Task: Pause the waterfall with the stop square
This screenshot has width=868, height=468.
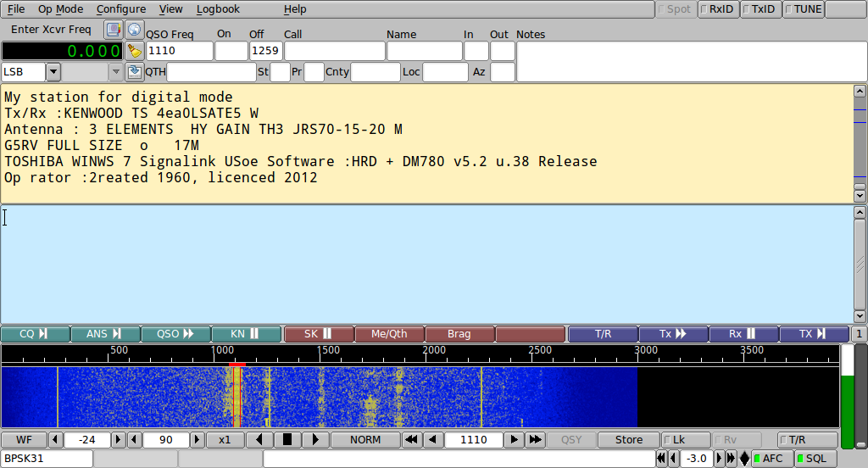Action: (x=287, y=440)
